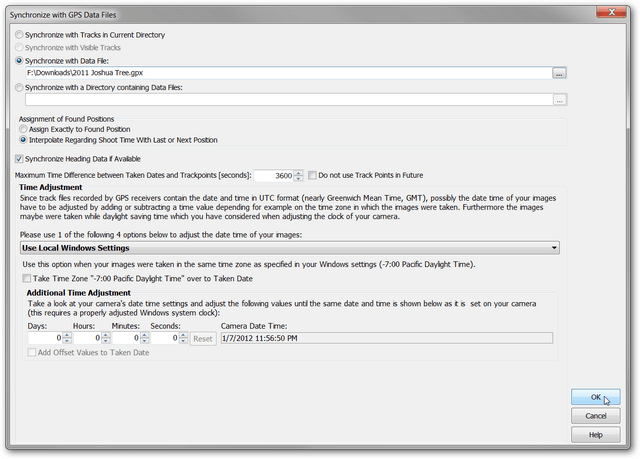Image resolution: width=640 pixels, height=459 pixels.
Task: Click the Camera Date Time field
Action: click(x=387, y=338)
